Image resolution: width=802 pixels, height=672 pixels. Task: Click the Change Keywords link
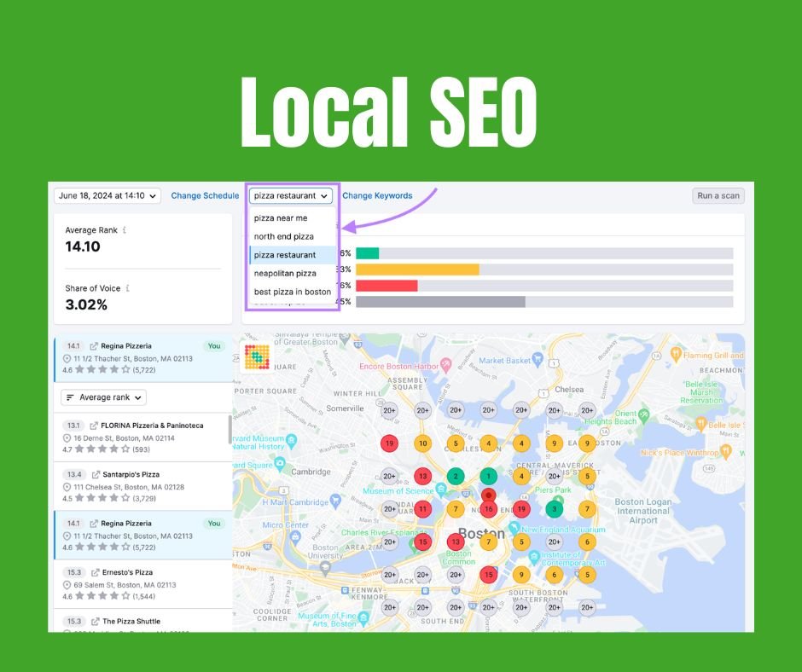tap(377, 196)
